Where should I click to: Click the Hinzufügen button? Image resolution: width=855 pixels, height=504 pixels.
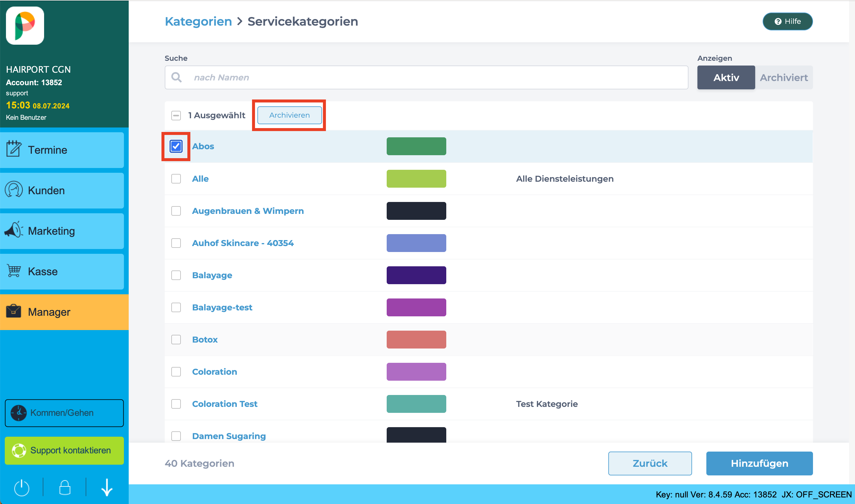pos(759,463)
